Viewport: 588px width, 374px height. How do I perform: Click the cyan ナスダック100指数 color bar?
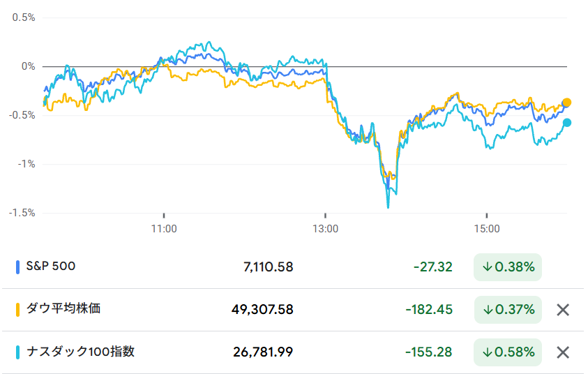pos(18,352)
